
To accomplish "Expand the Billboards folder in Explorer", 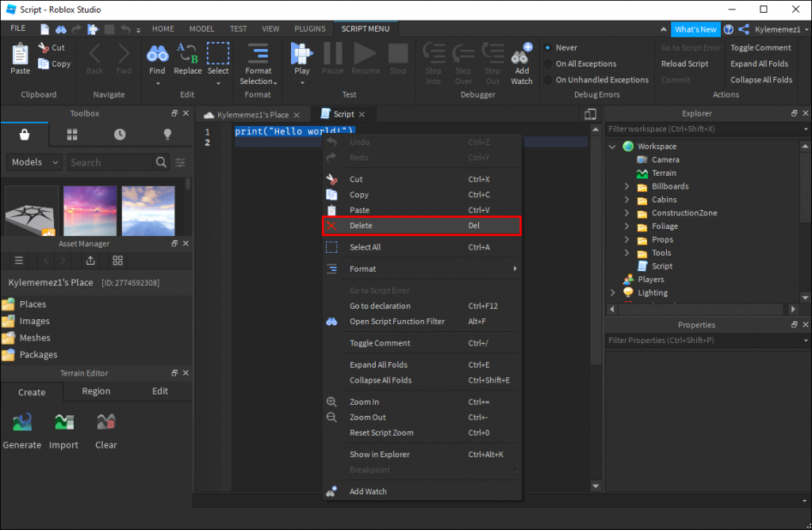I will [x=626, y=187].
